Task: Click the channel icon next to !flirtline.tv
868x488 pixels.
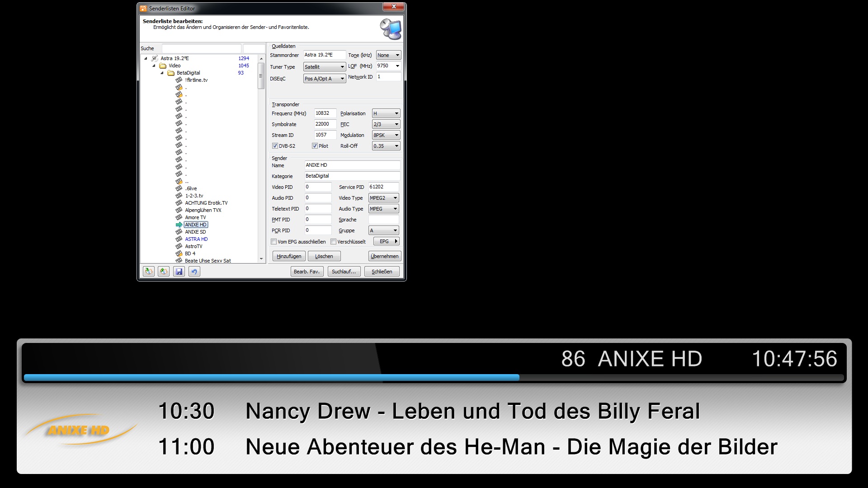Action: (x=179, y=80)
